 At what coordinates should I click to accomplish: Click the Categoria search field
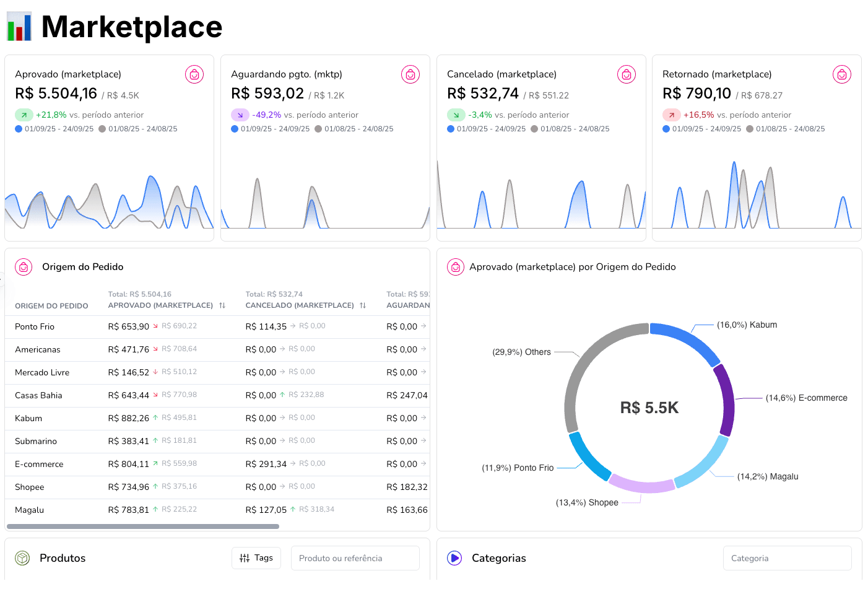[x=788, y=558]
